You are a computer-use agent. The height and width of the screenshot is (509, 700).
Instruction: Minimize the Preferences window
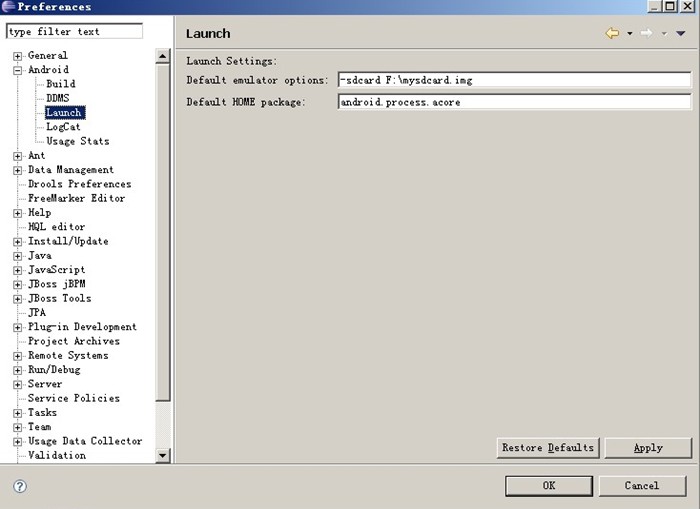[654, 6]
